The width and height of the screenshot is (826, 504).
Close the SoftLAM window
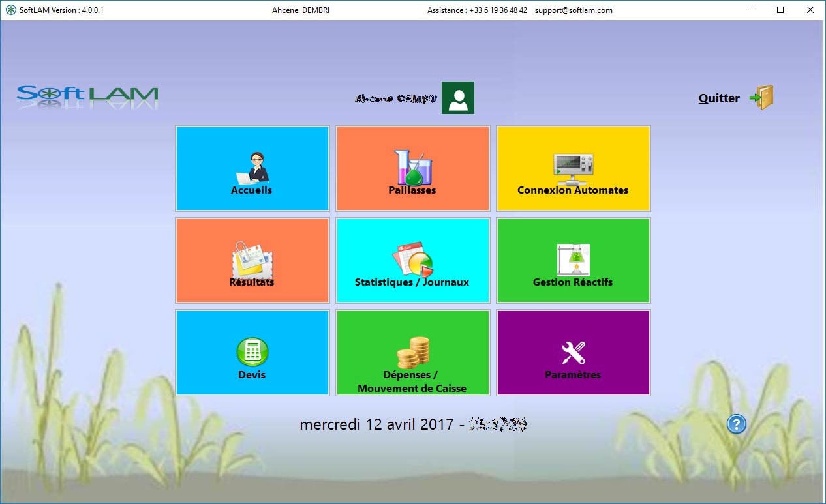810,10
